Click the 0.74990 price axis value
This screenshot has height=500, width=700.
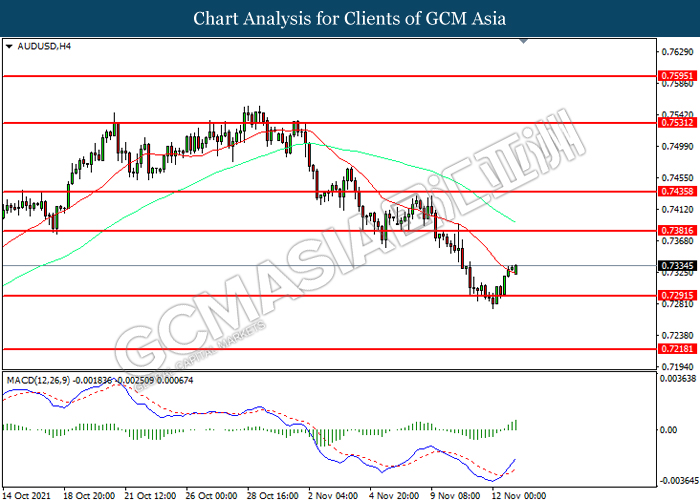tap(678, 147)
